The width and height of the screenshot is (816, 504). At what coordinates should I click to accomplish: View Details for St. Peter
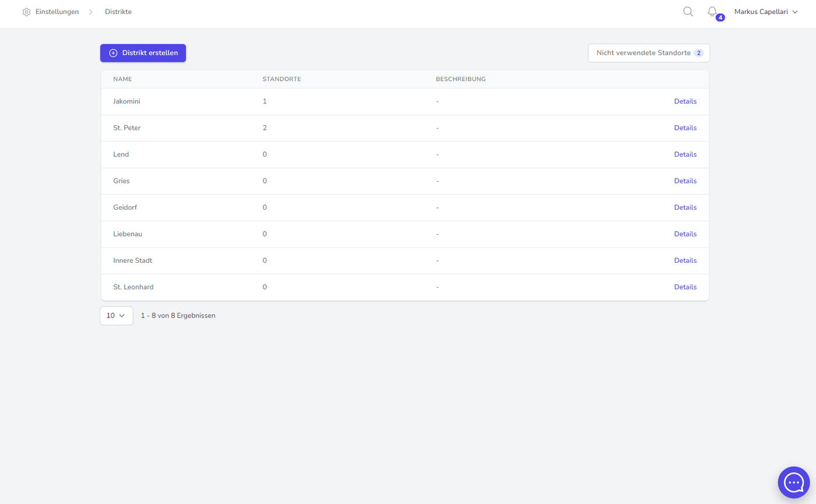tap(685, 128)
